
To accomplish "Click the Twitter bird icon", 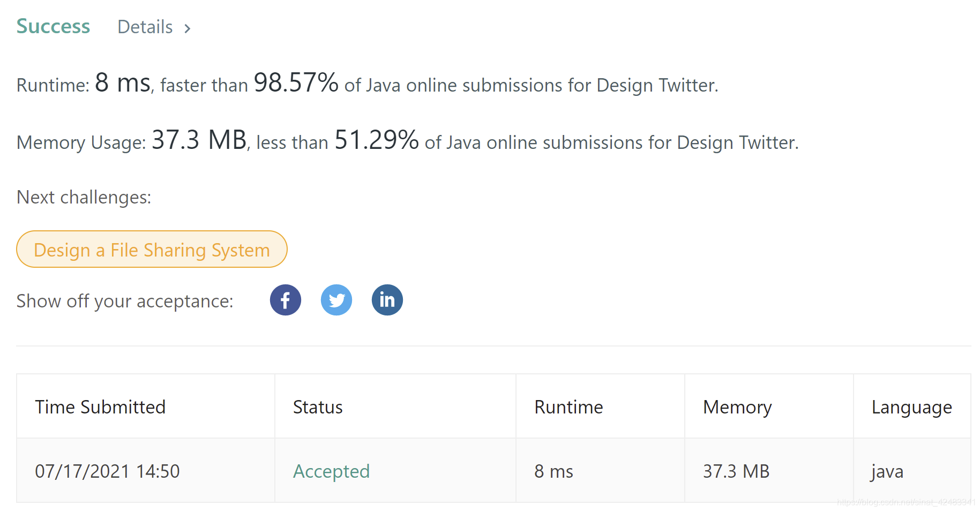I will pyautogui.click(x=336, y=300).
